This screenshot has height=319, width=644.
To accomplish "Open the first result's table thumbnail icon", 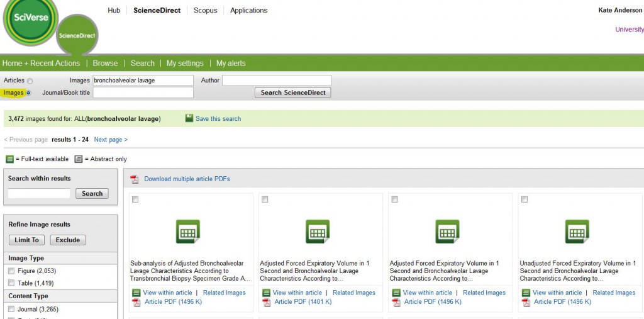I will click(x=188, y=232).
